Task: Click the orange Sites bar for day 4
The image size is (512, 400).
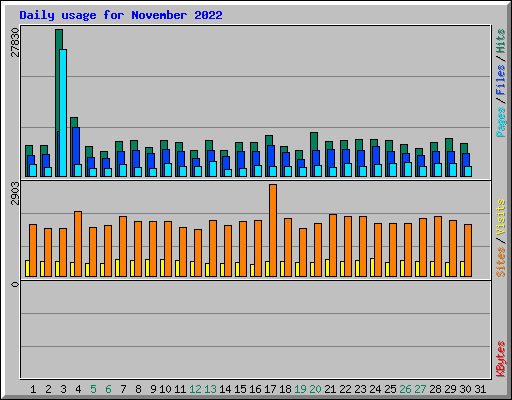Action: (78, 244)
